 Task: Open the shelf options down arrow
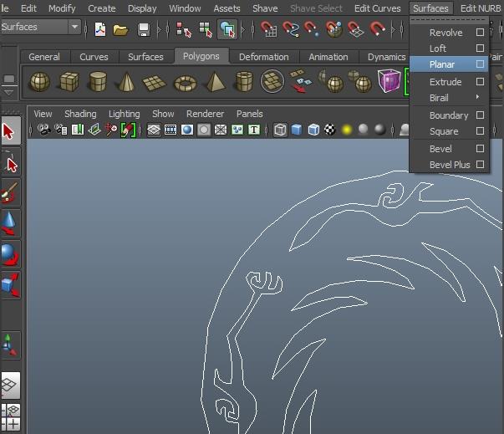[x=9, y=93]
